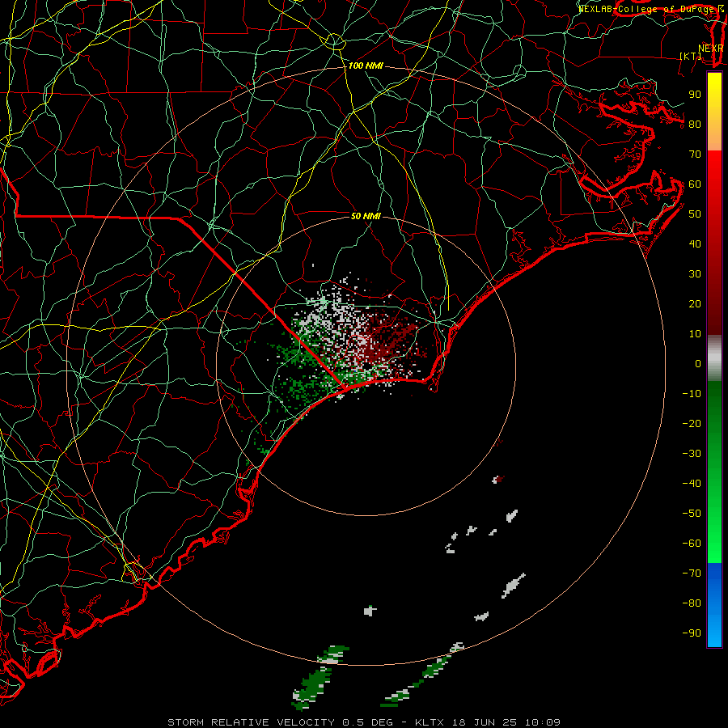The height and width of the screenshot is (728, 728).
Task: Click the 50 NMI range ring label
Action: point(366,216)
